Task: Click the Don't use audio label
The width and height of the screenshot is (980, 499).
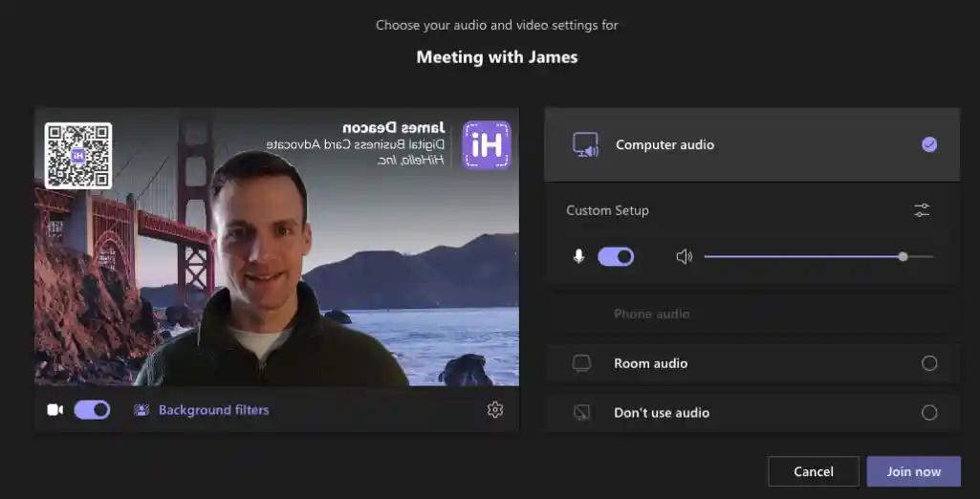Action: (662, 413)
